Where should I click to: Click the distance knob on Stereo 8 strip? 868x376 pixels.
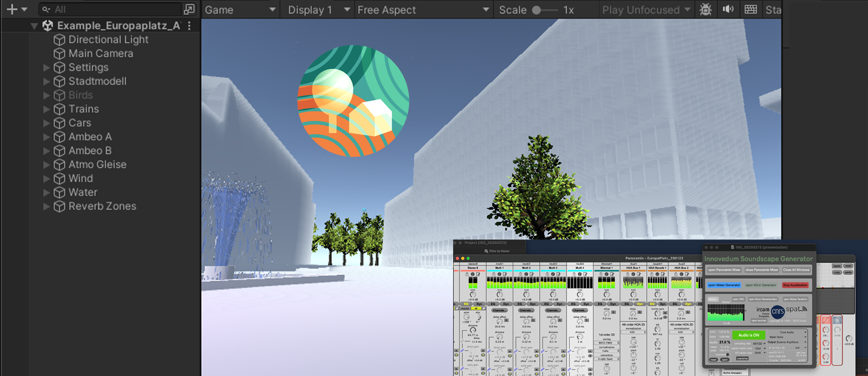(473, 330)
